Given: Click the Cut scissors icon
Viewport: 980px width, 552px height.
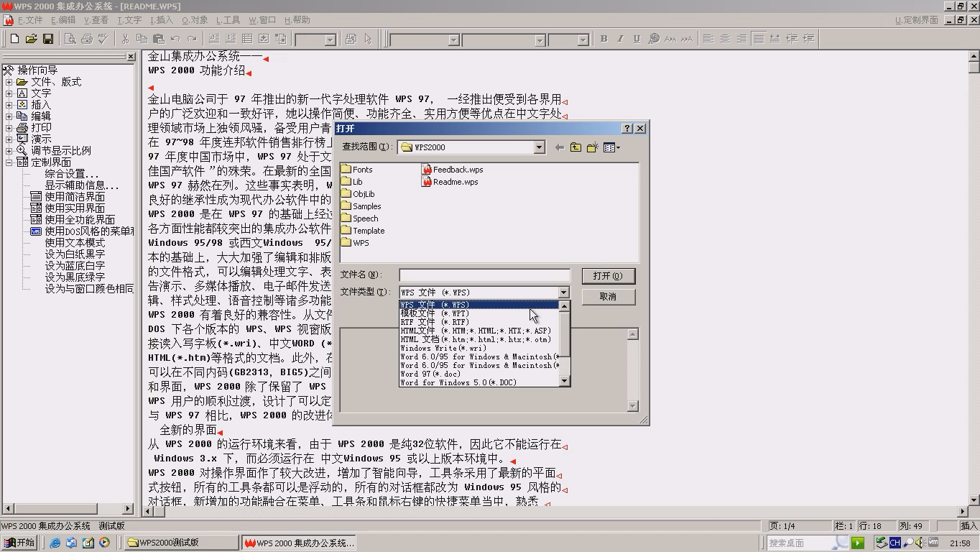Looking at the screenshot, I should (125, 39).
